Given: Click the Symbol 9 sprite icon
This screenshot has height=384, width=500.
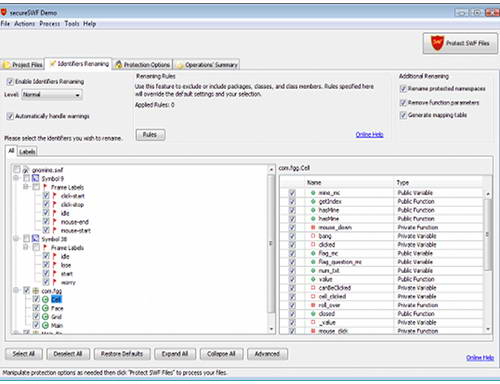Looking at the screenshot, I should pos(36,178).
